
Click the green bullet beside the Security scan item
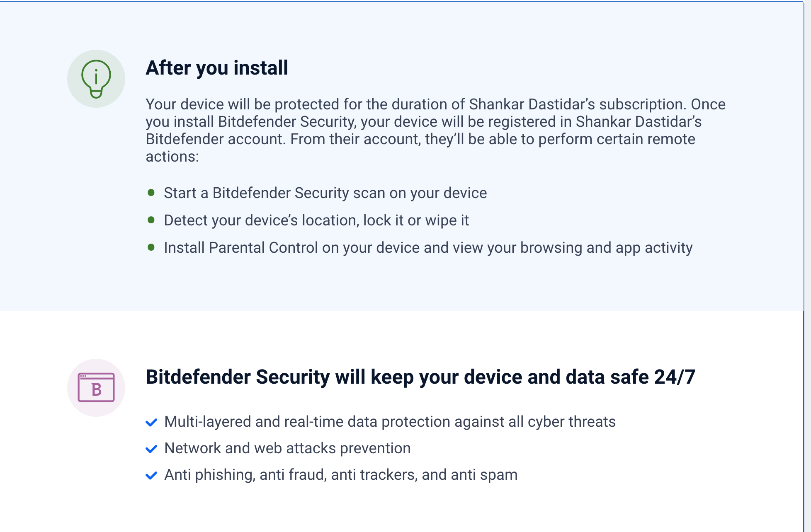pyautogui.click(x=151, y=193)
